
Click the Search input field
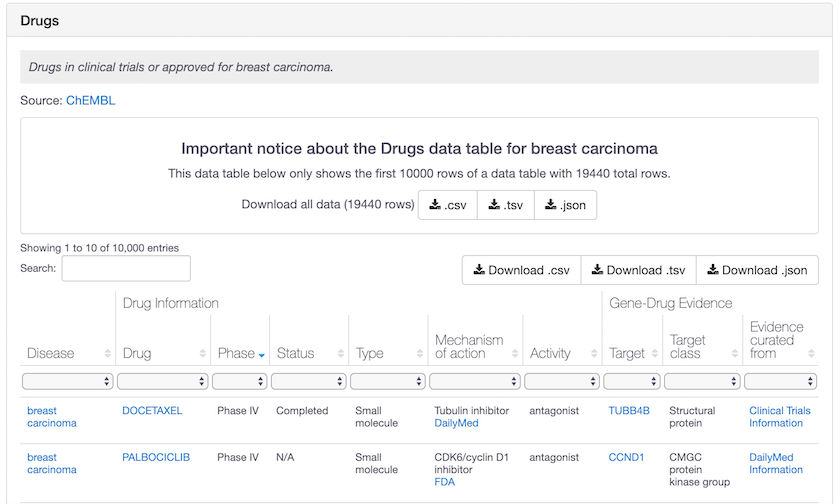click(x=126, y=268)
